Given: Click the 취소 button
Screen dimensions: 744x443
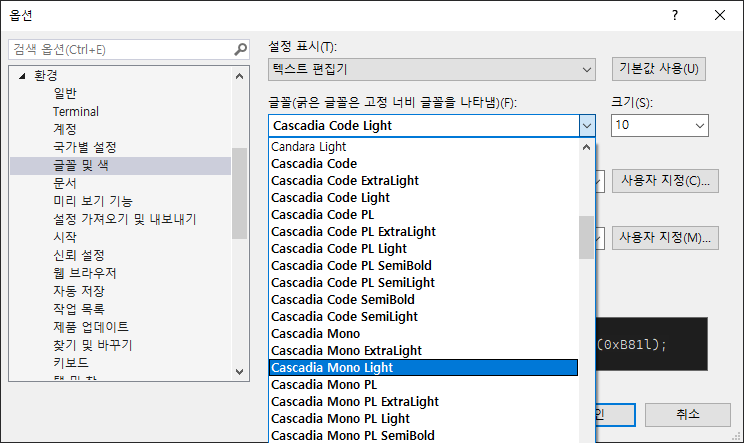Looking at the screenshot, I should [x=688, y=415].
